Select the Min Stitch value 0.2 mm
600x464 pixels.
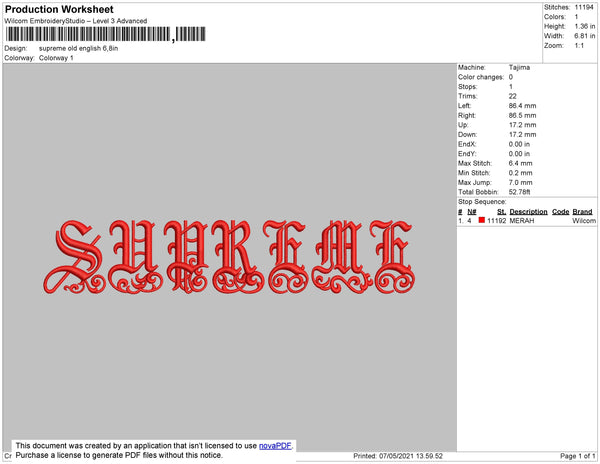(x=520, y=173)
